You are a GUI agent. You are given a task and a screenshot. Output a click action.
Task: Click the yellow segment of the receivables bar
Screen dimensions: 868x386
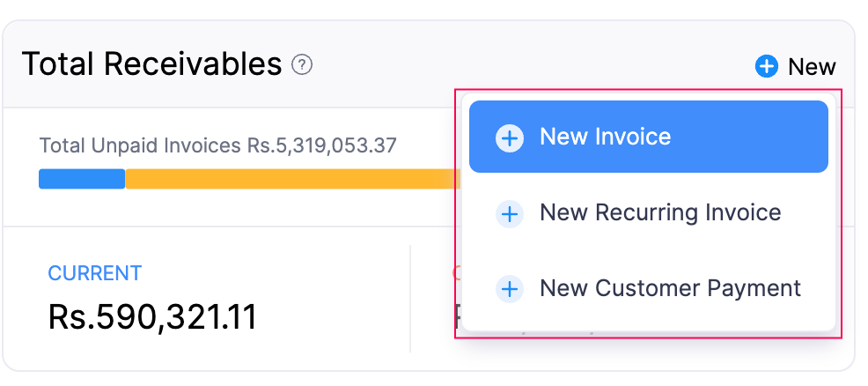[291, 179]
